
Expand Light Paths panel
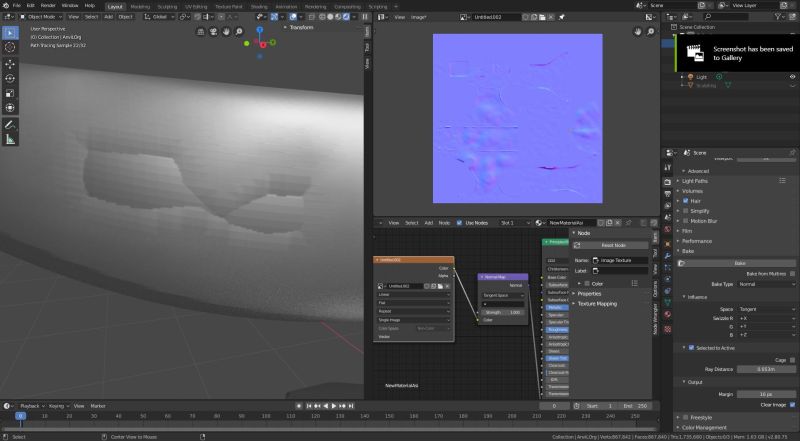695,181
